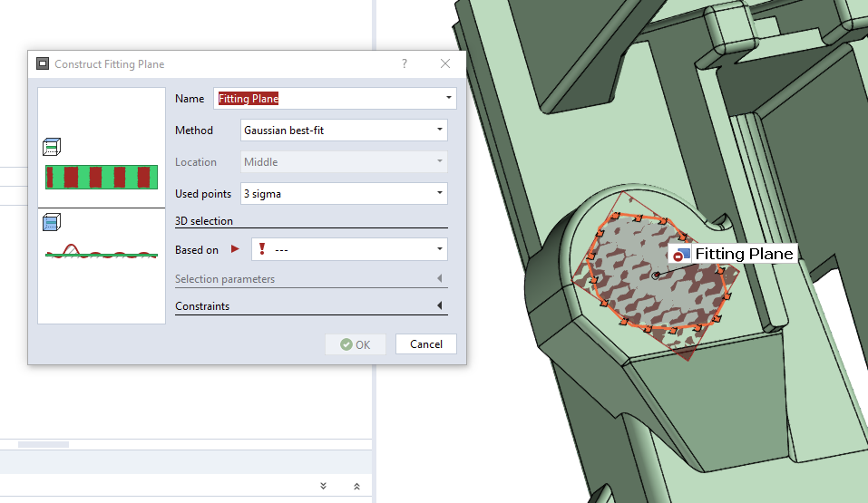Click the double chevron down icon
The image size is (868, 503).
pyautogui.click(x=324, y=487)
